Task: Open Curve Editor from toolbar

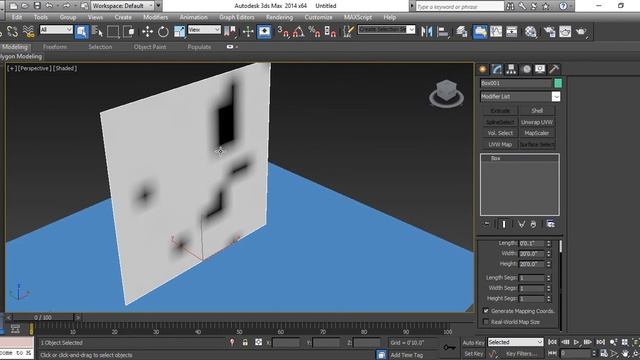Action: point(496,32)
